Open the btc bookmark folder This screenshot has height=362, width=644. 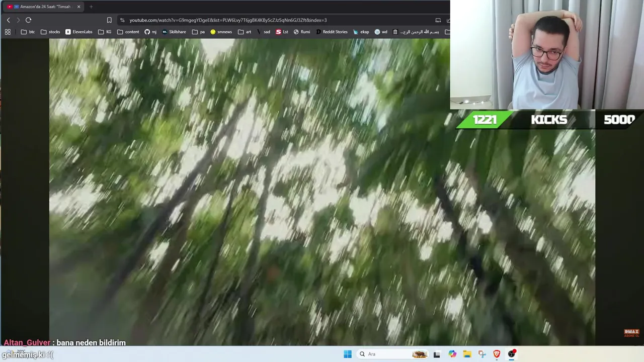(28, 32)
